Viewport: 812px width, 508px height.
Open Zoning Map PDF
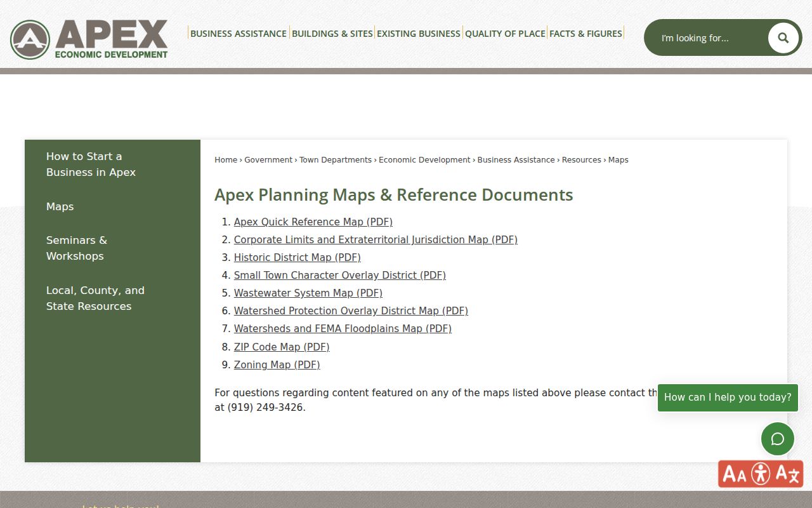click(277, 364)
